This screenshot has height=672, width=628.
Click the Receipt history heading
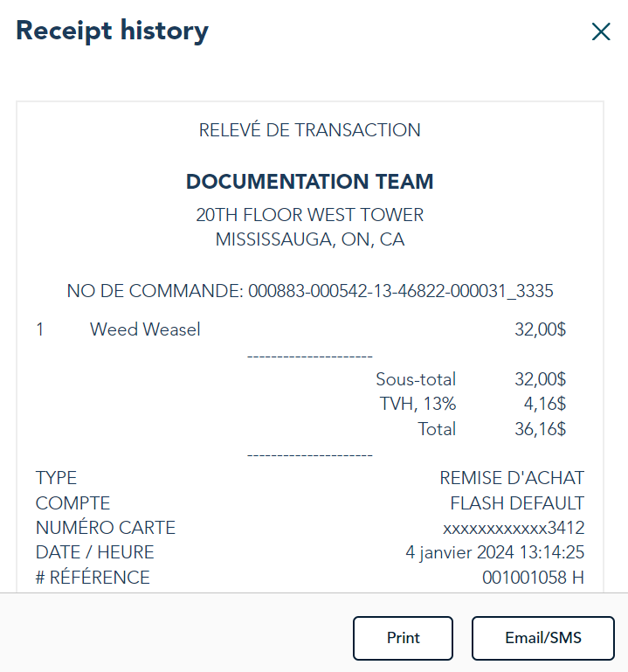click(x=113, y=31)
